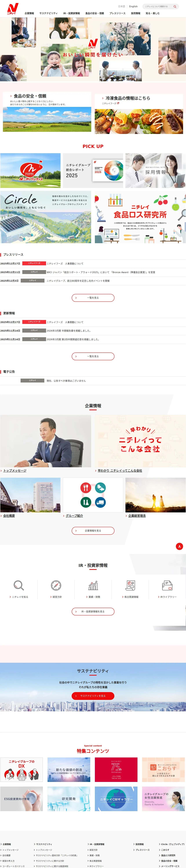Click the truck icon in グループ紹介 card

(x=100, y=502)
